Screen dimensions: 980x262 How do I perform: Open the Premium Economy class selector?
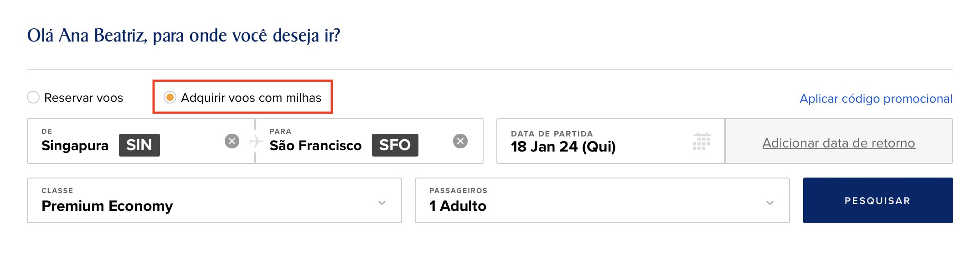click(x=214, y=200)
